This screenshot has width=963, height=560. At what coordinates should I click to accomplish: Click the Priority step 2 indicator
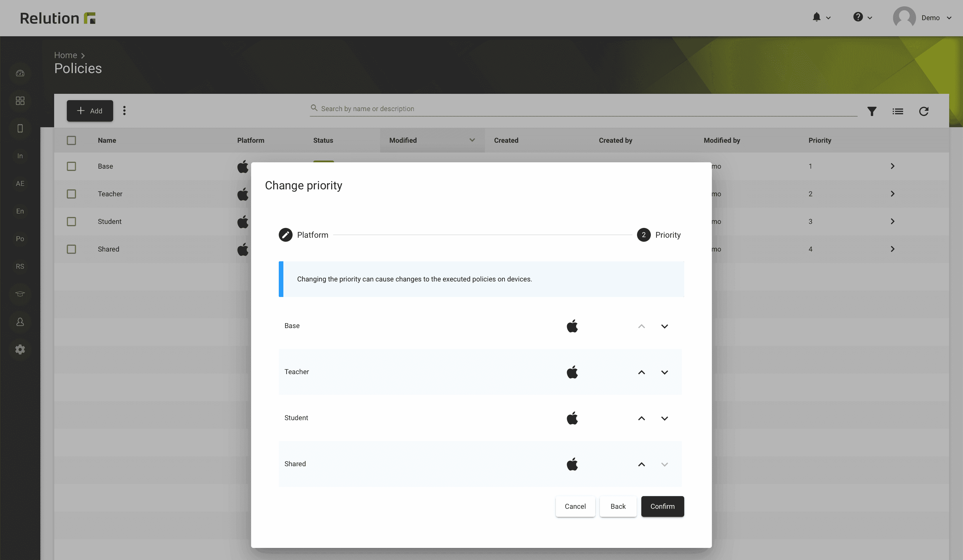[643, 235]
